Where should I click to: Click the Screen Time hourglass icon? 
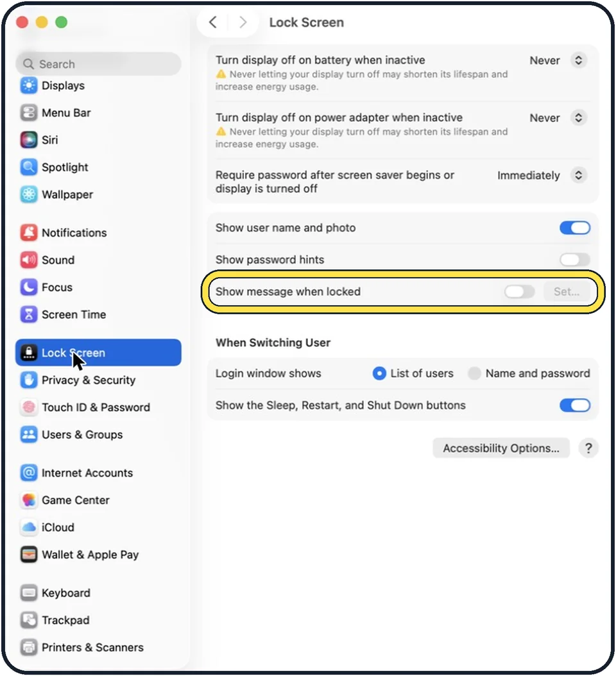[29, 314]
